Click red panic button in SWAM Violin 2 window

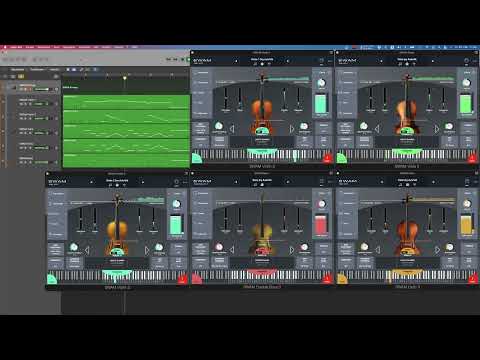click(x=328, y=159)
